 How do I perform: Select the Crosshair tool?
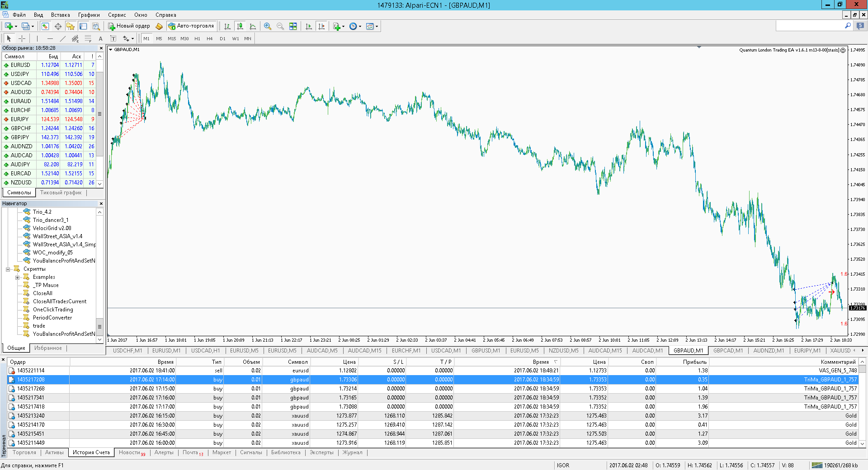(x=22, y=38)
